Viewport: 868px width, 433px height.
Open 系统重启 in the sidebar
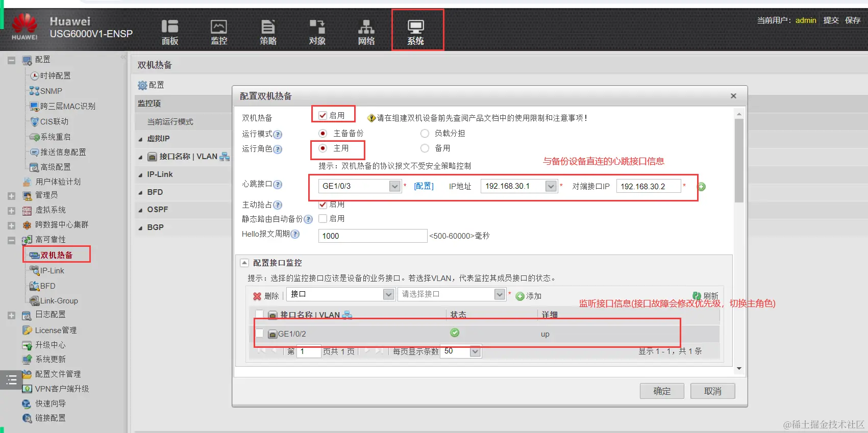coord(55,137)
